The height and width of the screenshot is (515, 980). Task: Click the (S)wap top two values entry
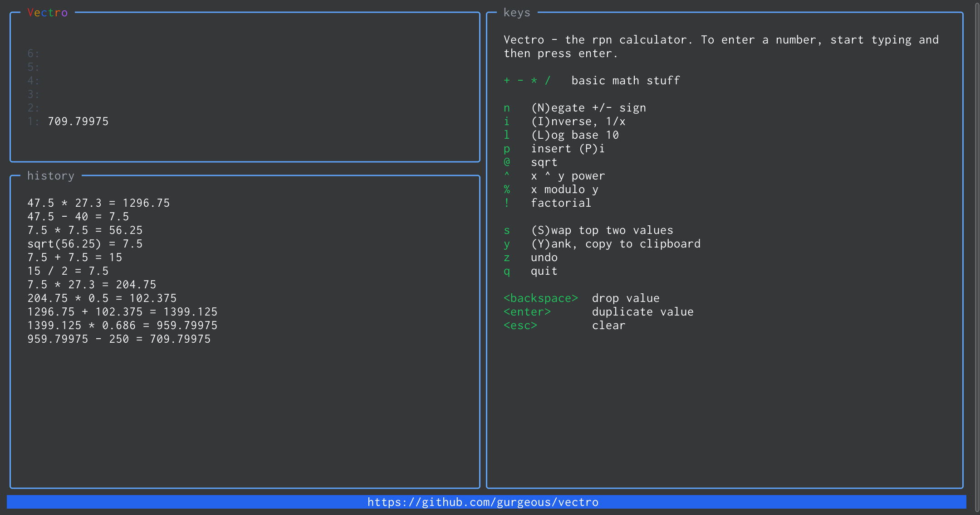click(x=602, y=230)
